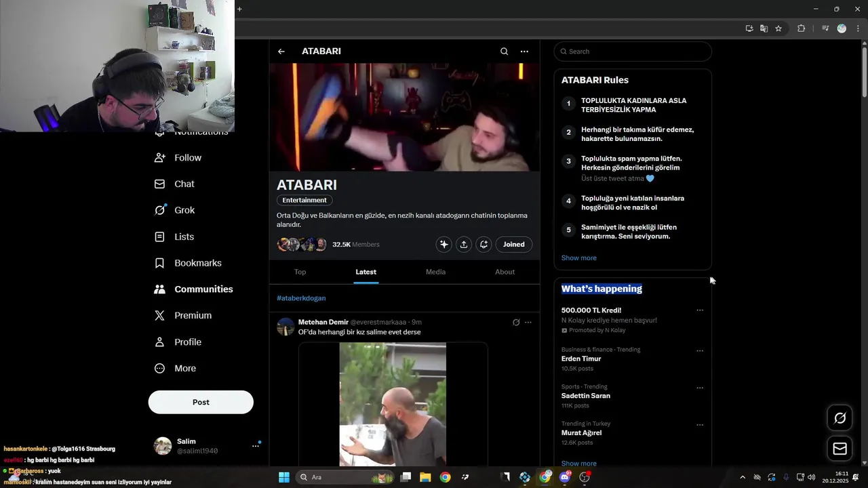Click the notification bell-plus icon beside Joined
This screenshot has width=868, height=488.
(484, 245)
